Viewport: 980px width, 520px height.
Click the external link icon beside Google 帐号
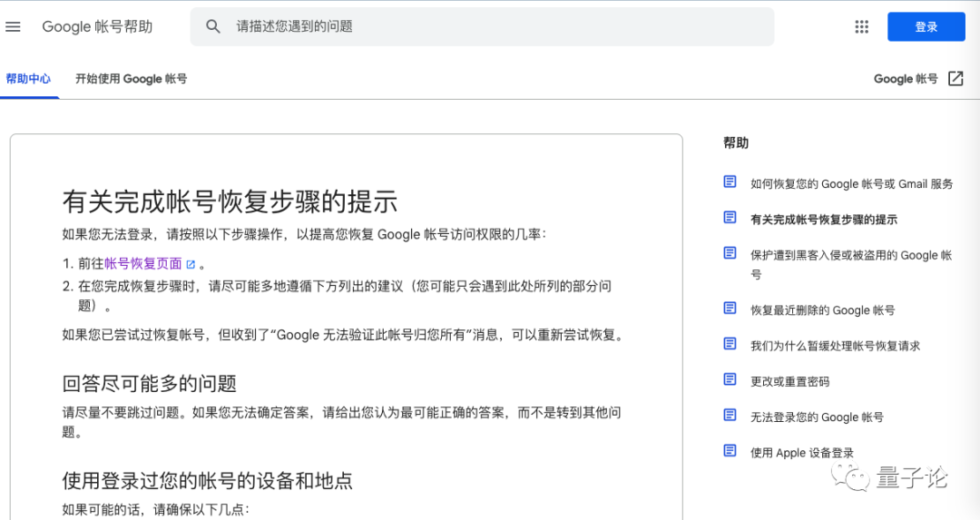point(955,79)
